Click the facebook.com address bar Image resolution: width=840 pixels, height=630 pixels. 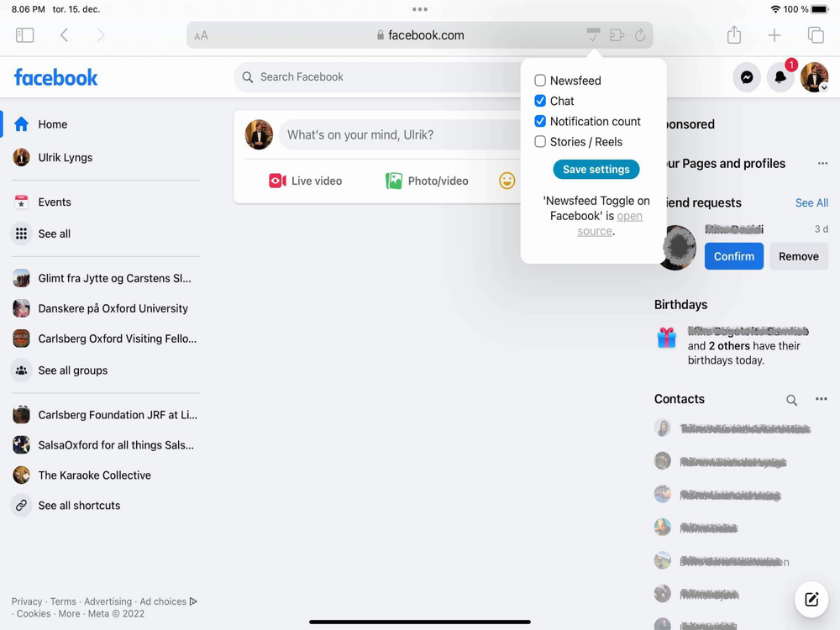pos(420,35)
